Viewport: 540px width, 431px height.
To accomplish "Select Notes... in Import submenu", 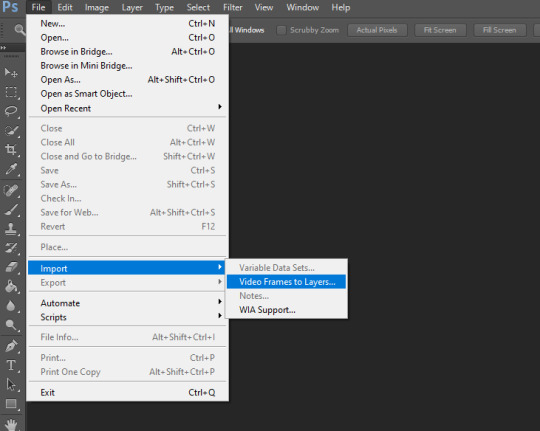I will pos(287,296).
